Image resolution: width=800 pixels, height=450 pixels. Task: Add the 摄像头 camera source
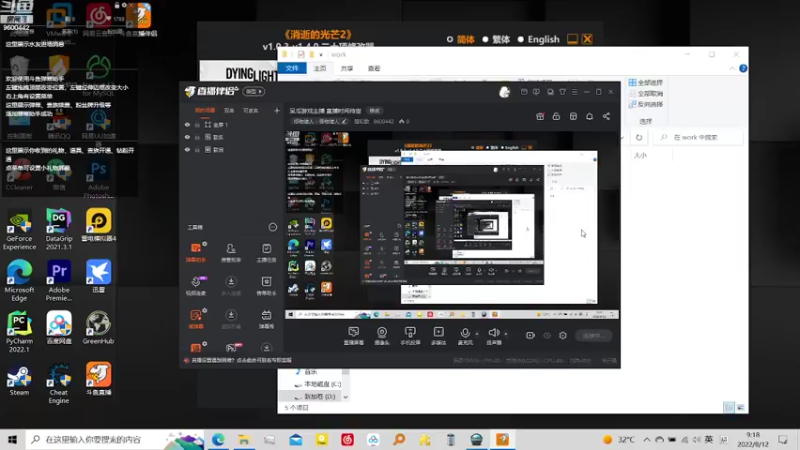coord(382,335)
